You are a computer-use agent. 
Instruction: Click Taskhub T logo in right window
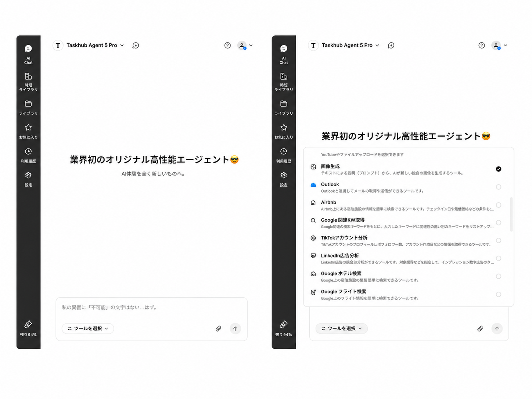pyautogui.click(x=313, y=46)
